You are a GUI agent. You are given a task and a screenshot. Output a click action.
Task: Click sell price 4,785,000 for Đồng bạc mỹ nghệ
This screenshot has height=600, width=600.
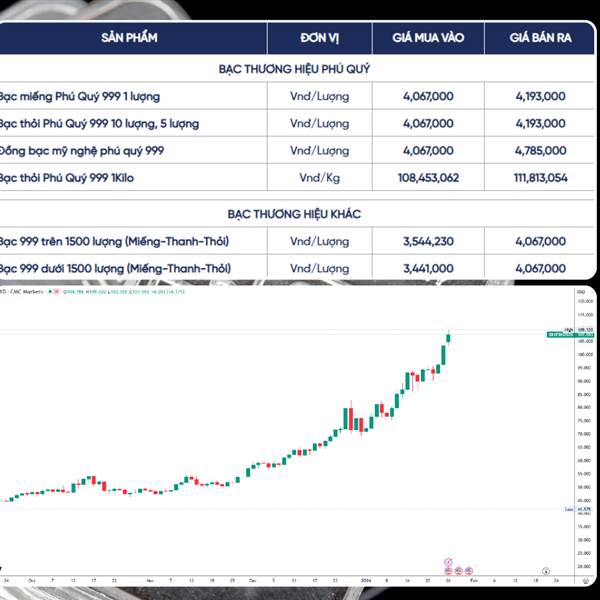click(x=540, y=150)
